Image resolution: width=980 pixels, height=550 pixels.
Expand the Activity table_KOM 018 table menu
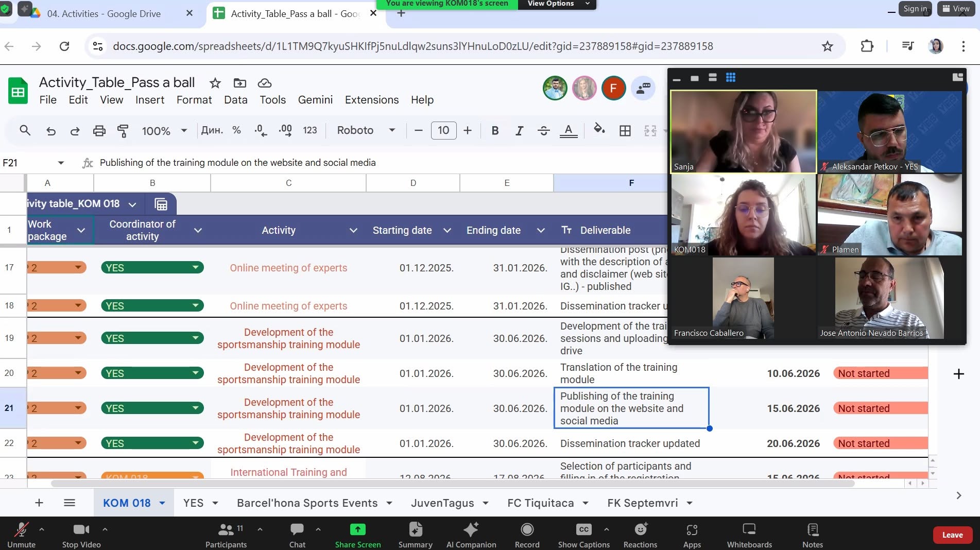click(132, 204)
